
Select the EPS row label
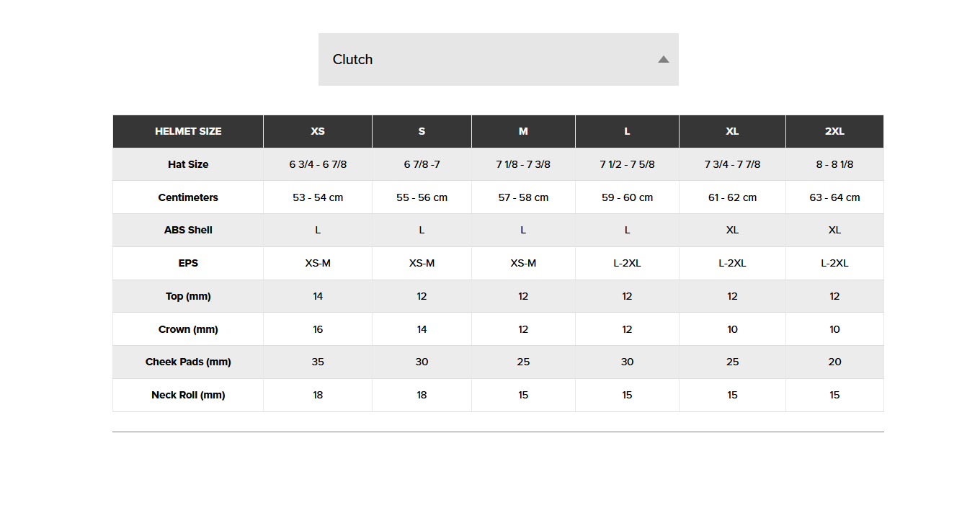click(x=188, y=263)
